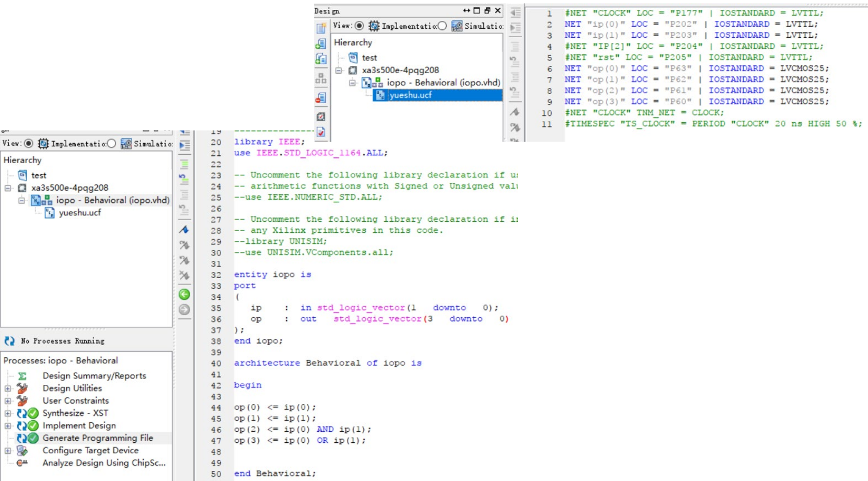Click the increase indent icon beside the UCF editor
The image size is (868, 481).
point(515,28)
